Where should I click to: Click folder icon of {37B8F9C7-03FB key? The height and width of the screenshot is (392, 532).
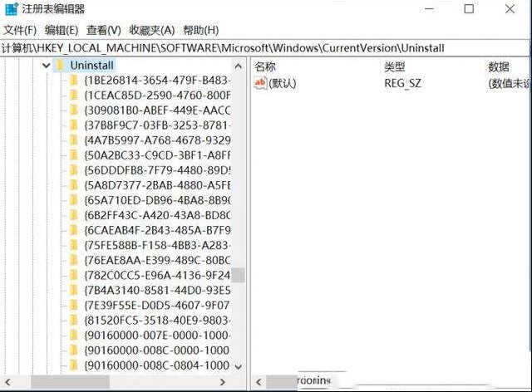[73, 125]
